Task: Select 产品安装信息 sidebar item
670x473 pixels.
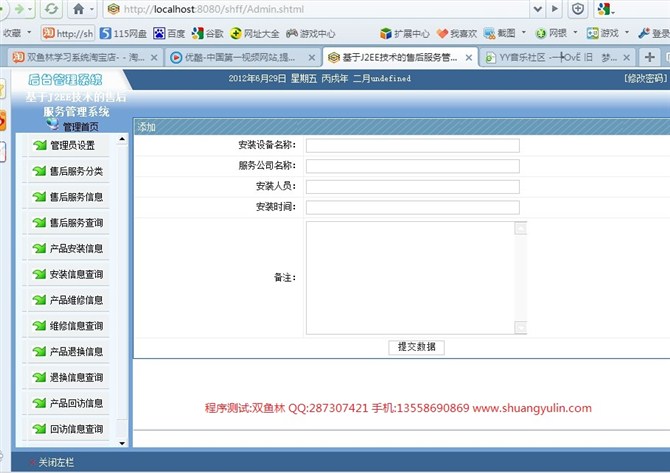Action: click(x=75, y=248)
